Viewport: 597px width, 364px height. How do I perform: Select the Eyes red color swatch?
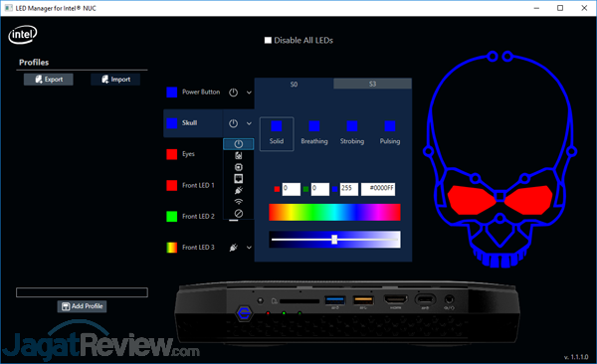(x=172, y=154)
